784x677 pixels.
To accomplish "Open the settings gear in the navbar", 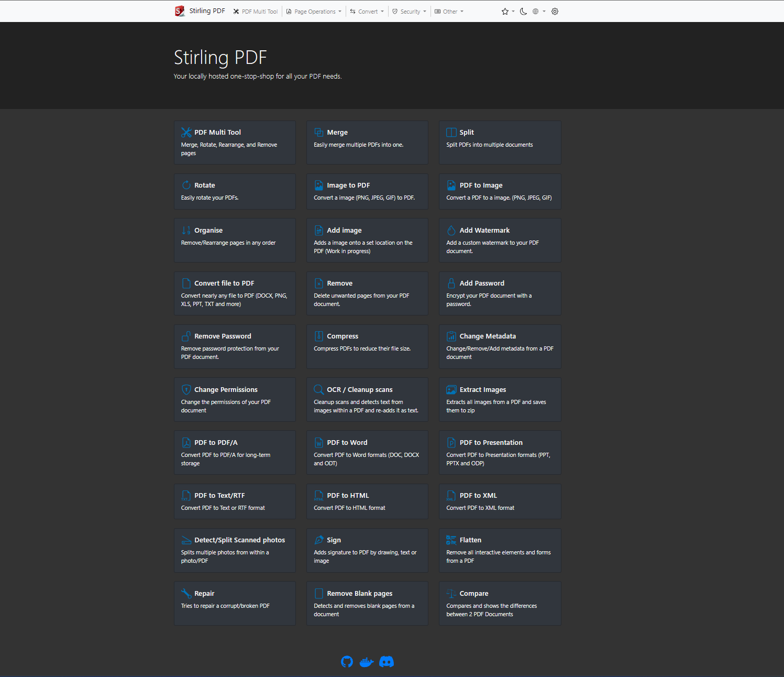I will (555, 12).
